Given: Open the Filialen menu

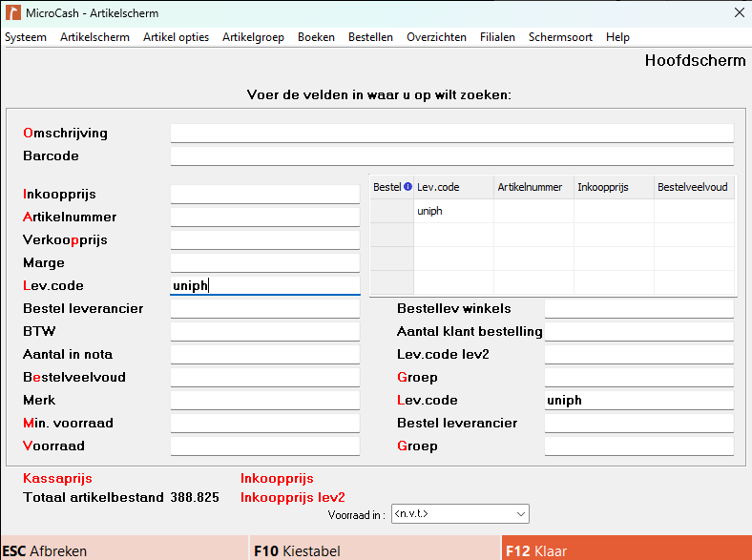Looking at the screenshot, I should (497, 37).
